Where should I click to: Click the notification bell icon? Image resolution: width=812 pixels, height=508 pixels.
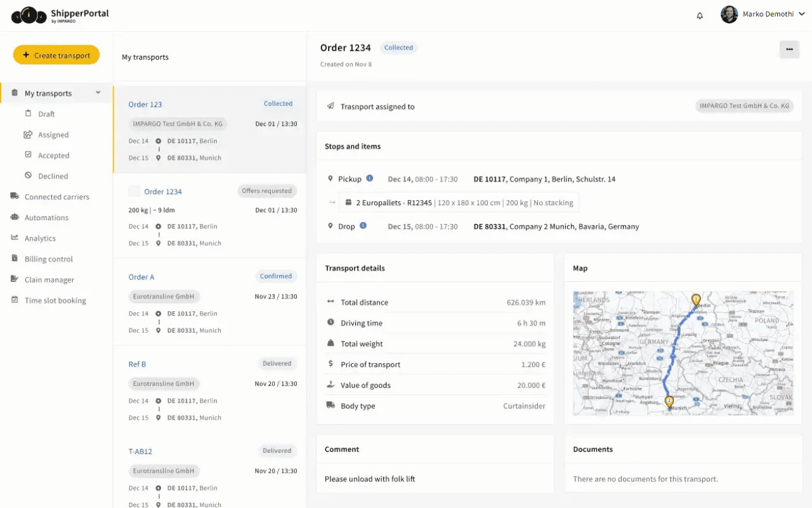(700, 16)
